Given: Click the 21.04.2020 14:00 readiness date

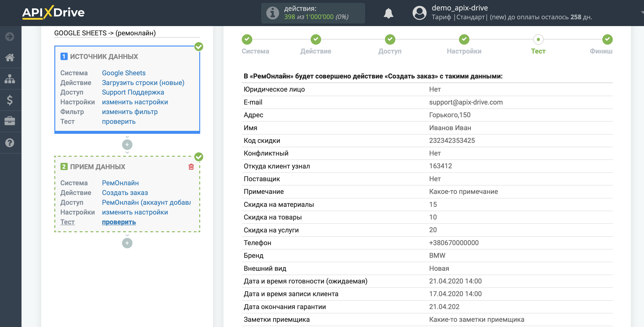Looking at the screenshot, I should tap(455, 281).
